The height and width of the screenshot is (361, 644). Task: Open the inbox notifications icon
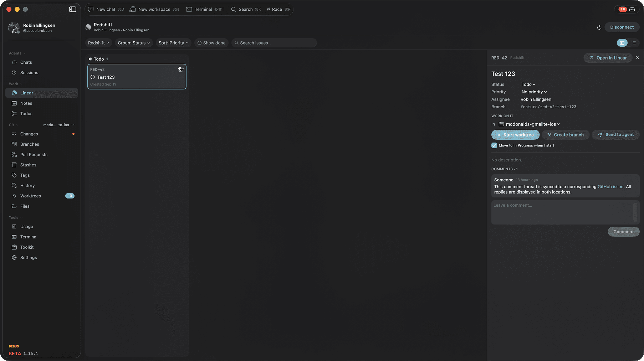(x=632, y=9)
